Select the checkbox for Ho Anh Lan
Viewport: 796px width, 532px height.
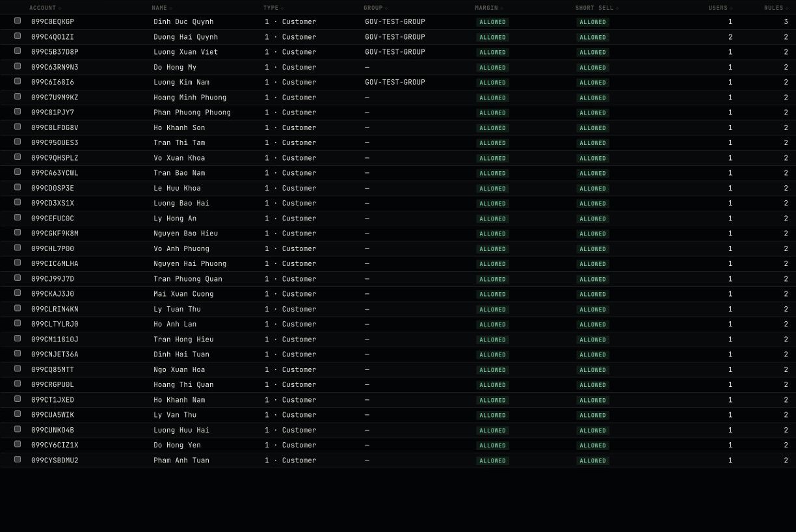point(18,323)
